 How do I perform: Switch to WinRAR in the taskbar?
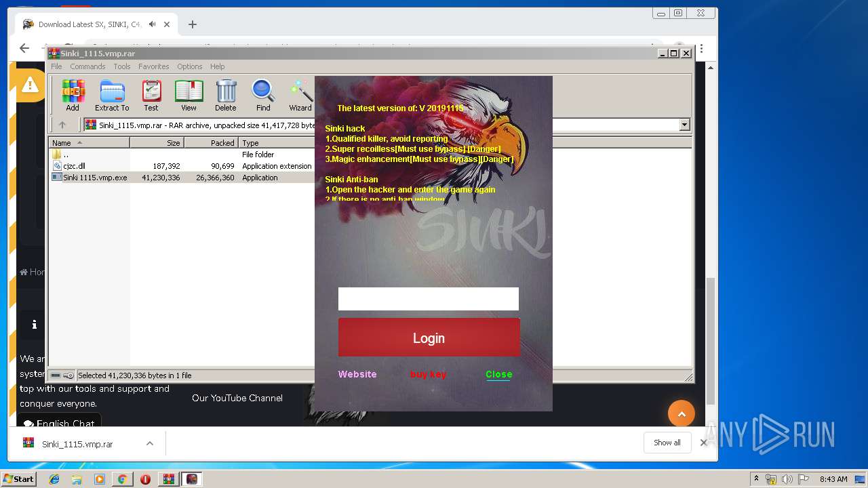pos(169,479)
